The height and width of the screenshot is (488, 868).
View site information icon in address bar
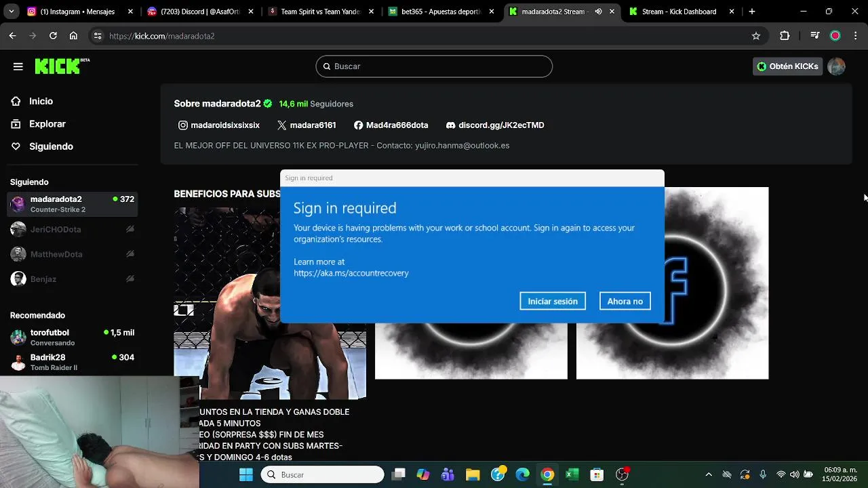click(98, 36)
